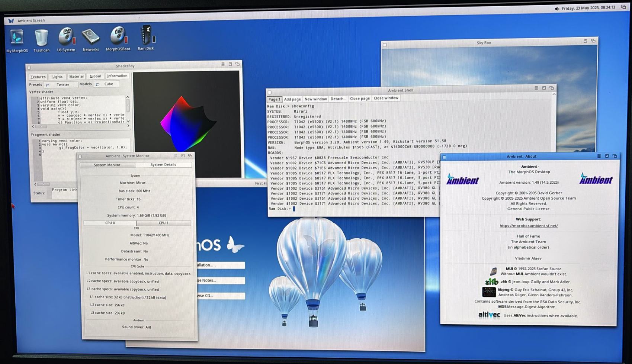Select the MorphOSBoot disc icon
The width and height of the screenshot is (632, 364).
(x=118, y=39)
